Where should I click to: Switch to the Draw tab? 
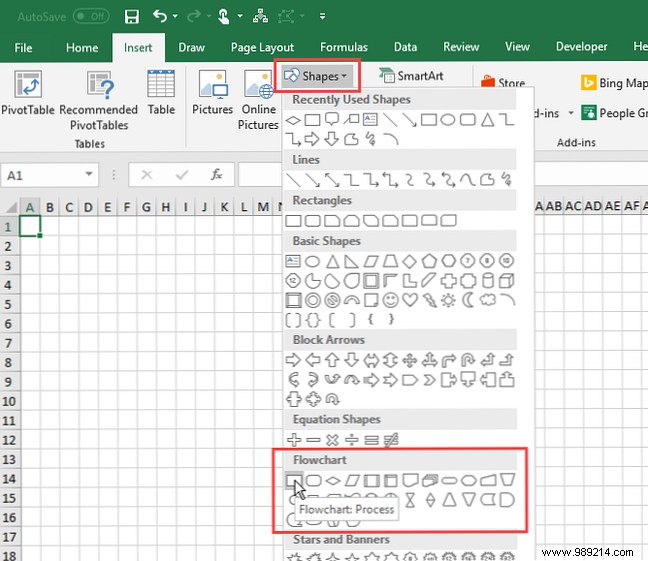tap(191, 48)
